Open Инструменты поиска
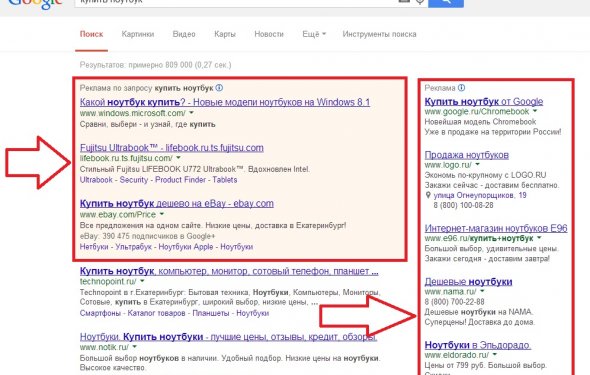The width and height of the screenshot is (590, 375). pyautogui.click(x=379, y=34)
